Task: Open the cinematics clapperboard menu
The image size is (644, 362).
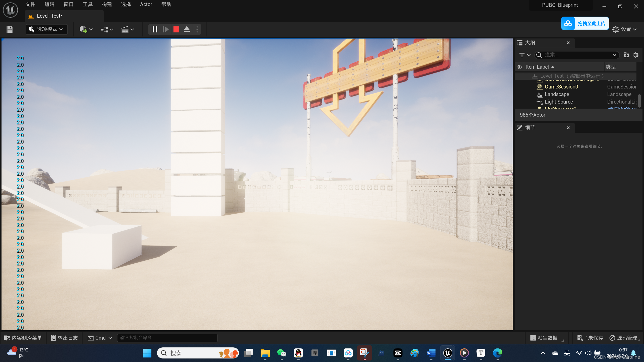Action: tap(128, 29)
